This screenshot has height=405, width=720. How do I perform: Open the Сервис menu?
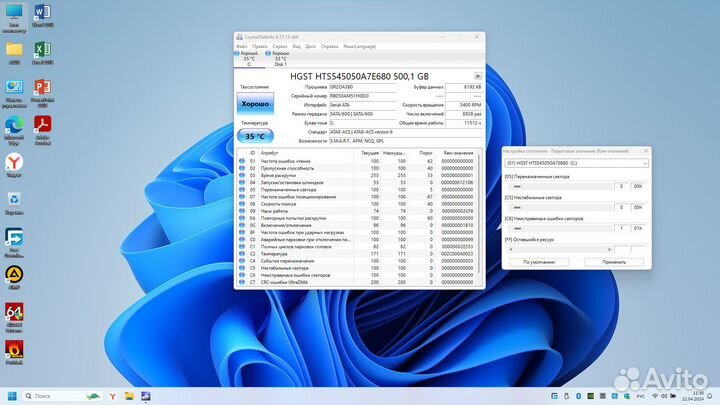(x=279, y=46)
